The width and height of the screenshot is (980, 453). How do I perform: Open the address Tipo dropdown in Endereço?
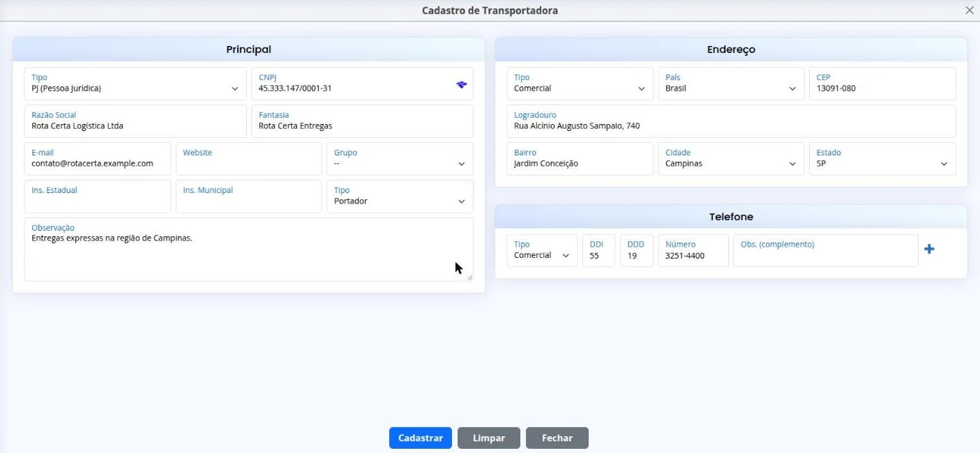580,84
